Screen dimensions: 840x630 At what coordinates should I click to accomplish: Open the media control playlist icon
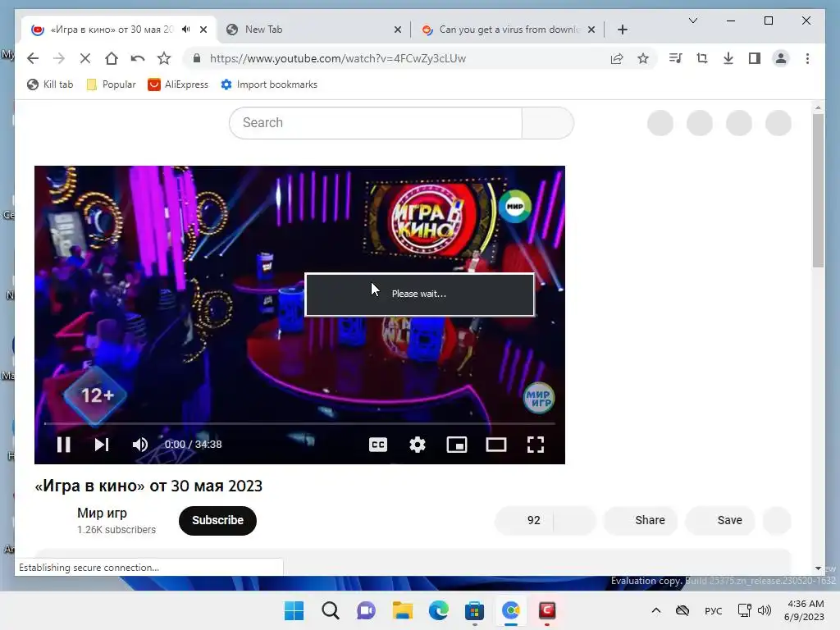pos(676,58)
